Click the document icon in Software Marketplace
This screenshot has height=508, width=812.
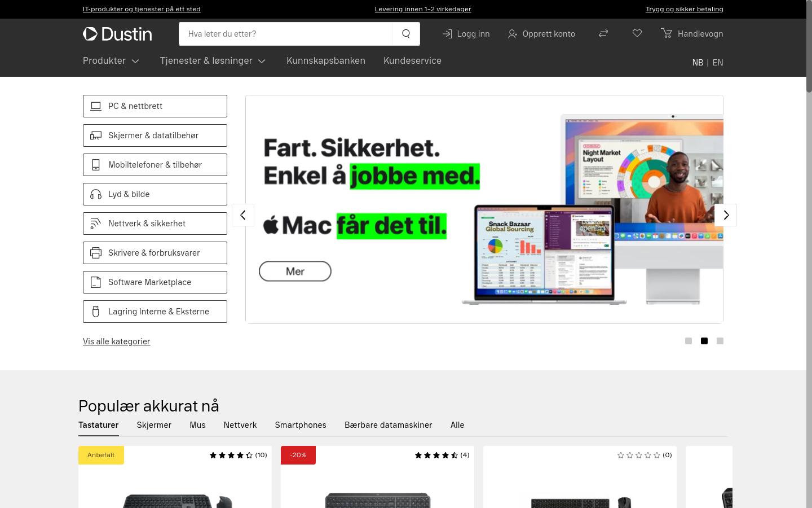[x=96, y=282]
